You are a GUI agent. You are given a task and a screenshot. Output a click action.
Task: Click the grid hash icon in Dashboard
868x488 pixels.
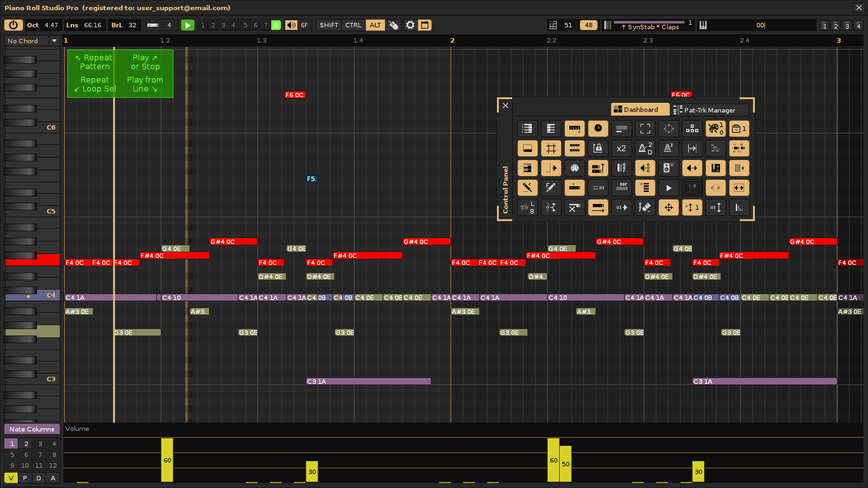(x=551, y=149)
